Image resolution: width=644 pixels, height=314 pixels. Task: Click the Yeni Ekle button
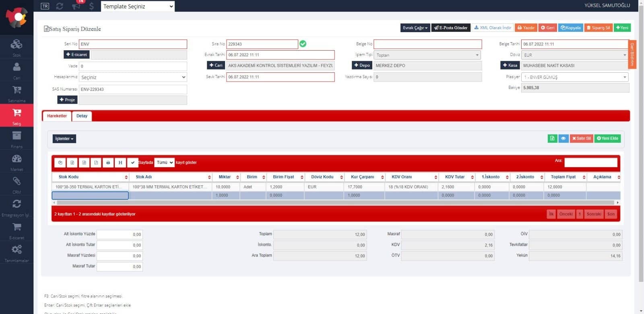(x=607, y=138)
